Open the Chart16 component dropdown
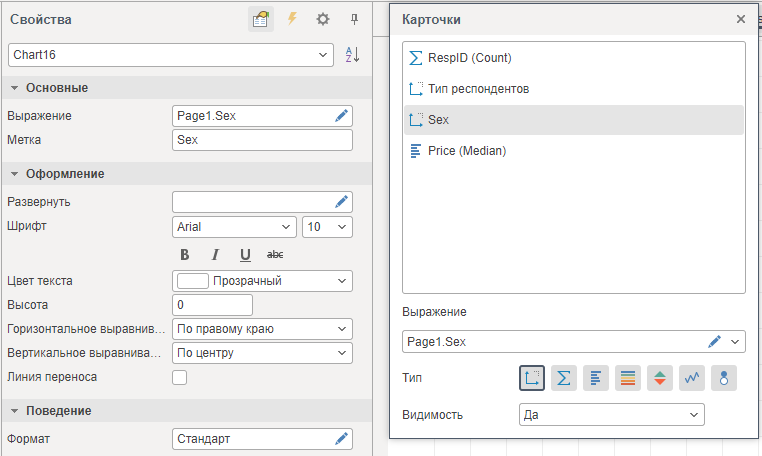This screenshot has width=762, height=456. [x=323, y=55]
